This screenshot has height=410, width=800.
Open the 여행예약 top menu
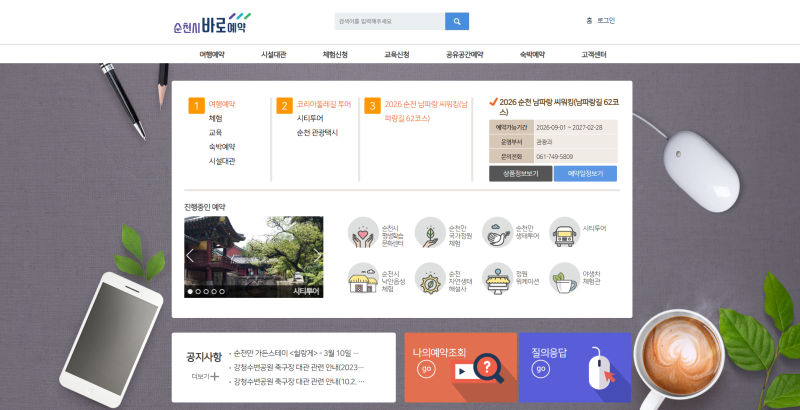(212, 55)
